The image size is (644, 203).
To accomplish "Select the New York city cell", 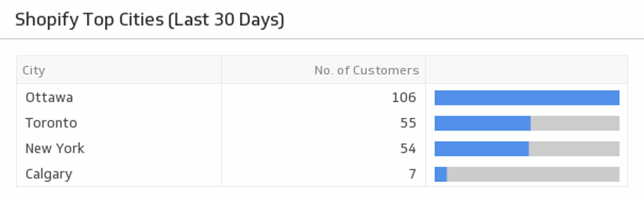I will tap(55, 149).
